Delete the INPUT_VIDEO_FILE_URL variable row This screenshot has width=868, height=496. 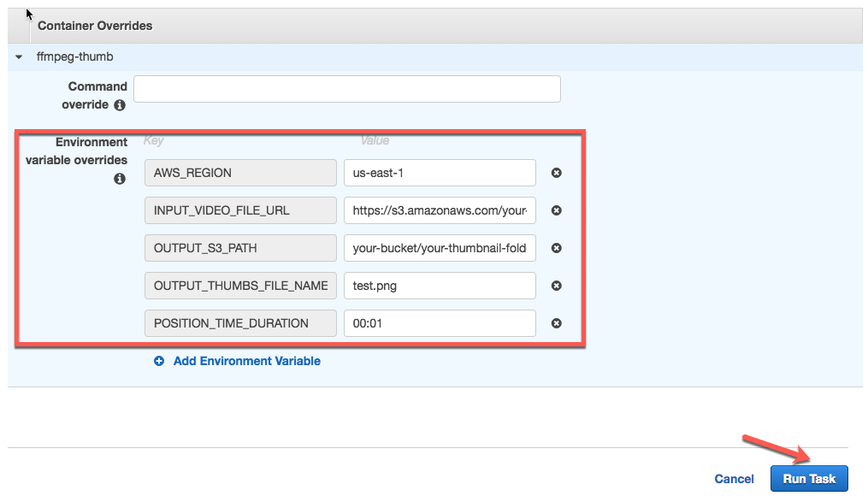(x=556, y=210)
